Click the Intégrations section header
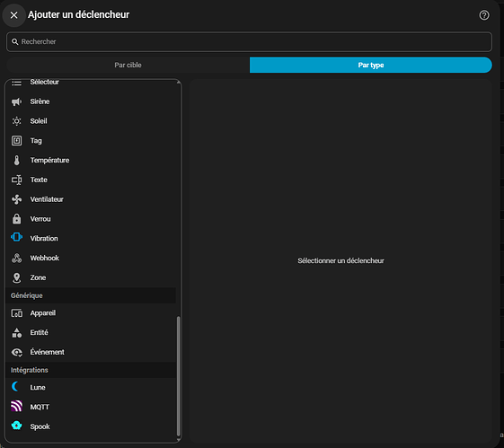504x448 pixels. 91,370
